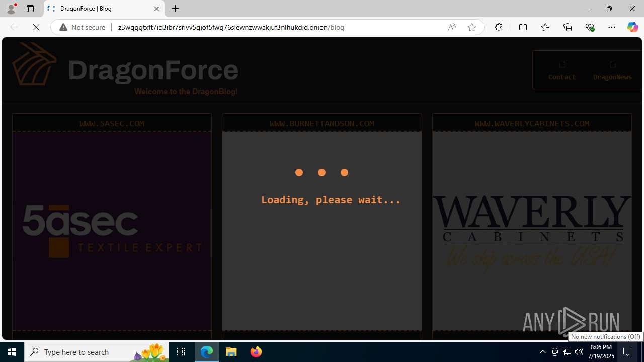Open the browser profile icon

pos(11,9)
